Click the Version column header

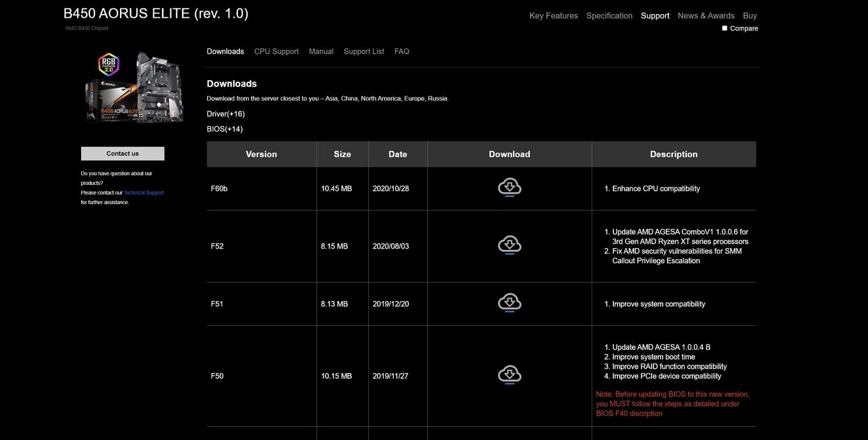tap(262, 154)
